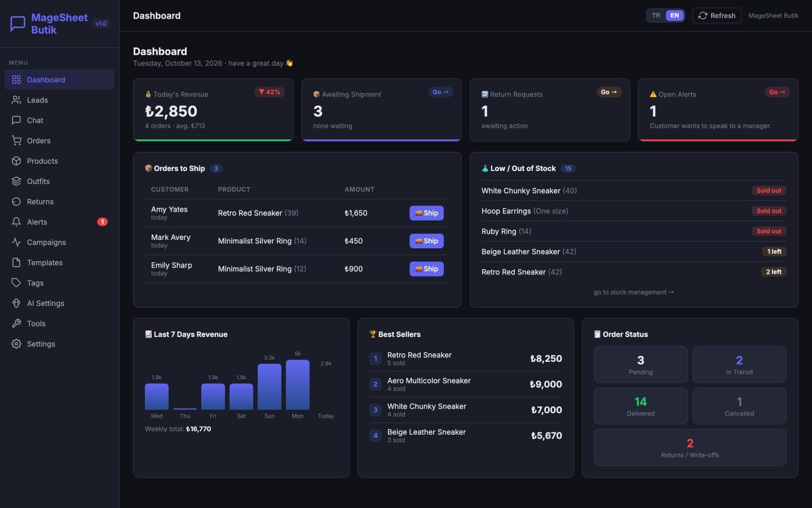
Task: Click the Leads people icon
Action: click(16, 100)
